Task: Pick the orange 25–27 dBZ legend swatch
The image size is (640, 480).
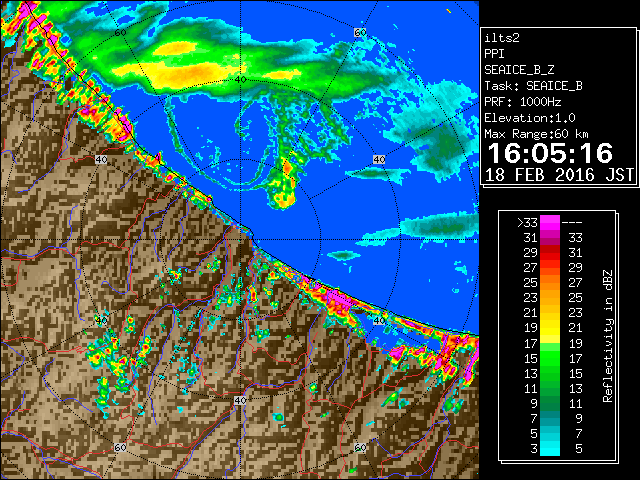Action: tap(550, 283)
